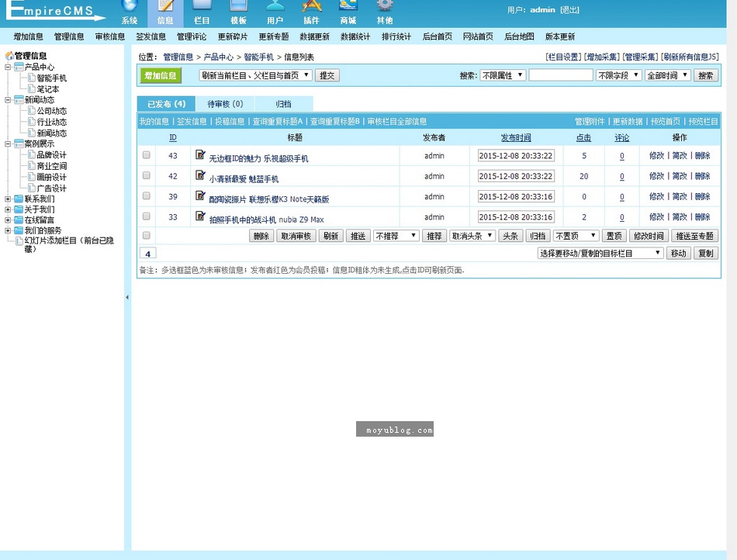Tick the checkbox for row ID 42
The width and height of the screenshot is (737, 560).
(147, 175)
